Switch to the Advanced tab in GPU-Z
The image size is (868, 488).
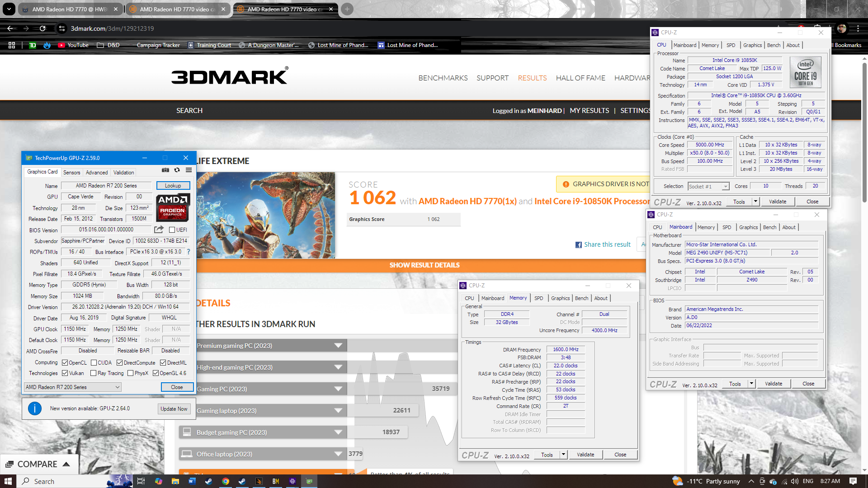click(x=97, y=173)
